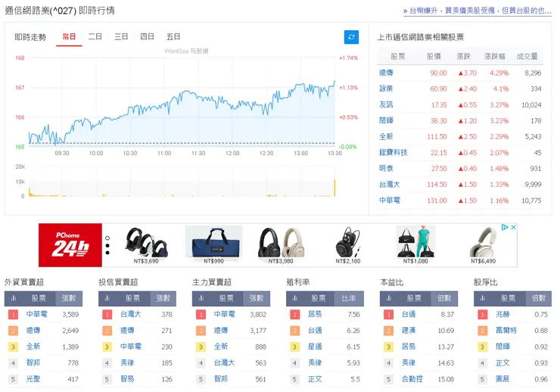Click the 8,296 volume for 遠傳
Viewport: 560px width, 392px height.
point(533,73)
